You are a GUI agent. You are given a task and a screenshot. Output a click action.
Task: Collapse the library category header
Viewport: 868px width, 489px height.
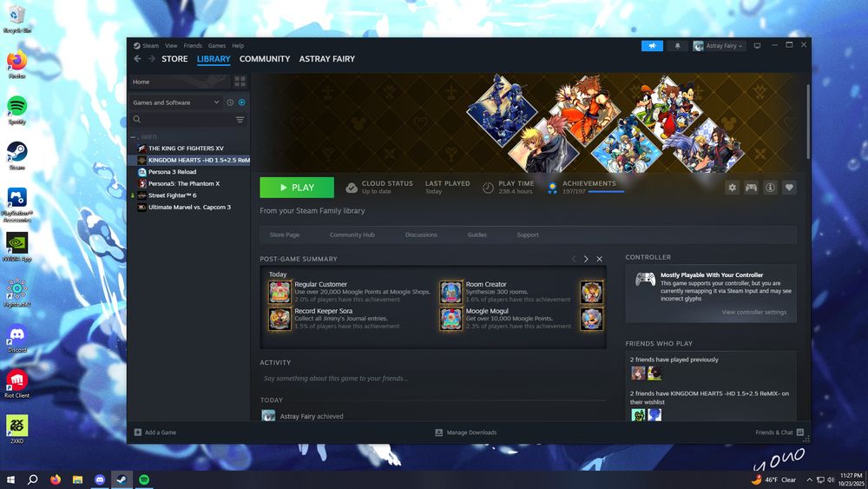point(133,136)
